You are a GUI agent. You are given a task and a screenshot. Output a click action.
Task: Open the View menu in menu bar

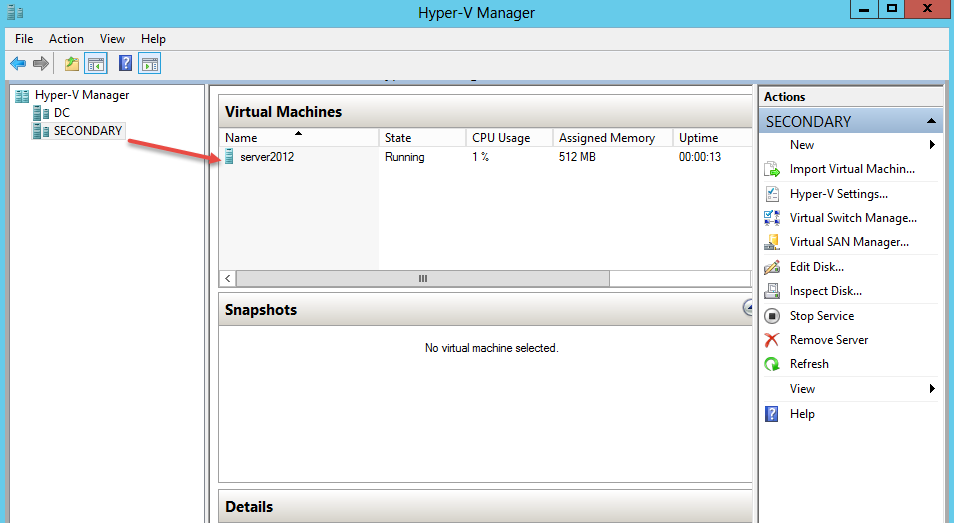[113, 39]
